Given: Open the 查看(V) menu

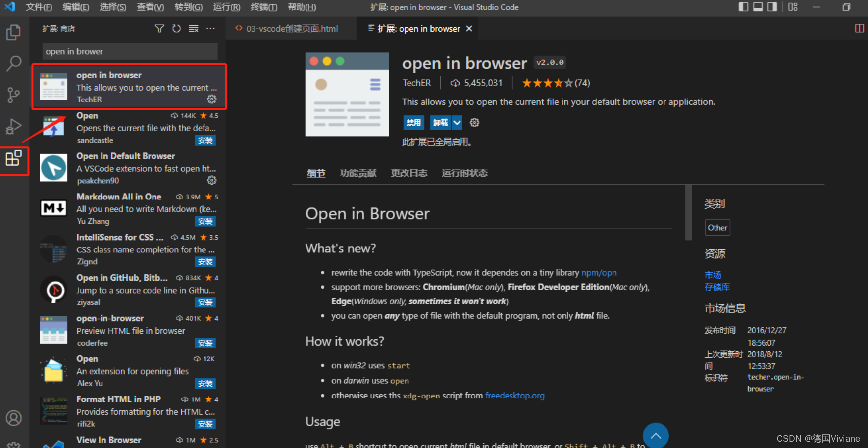Looking at the screenshot, I should point(151,7).
